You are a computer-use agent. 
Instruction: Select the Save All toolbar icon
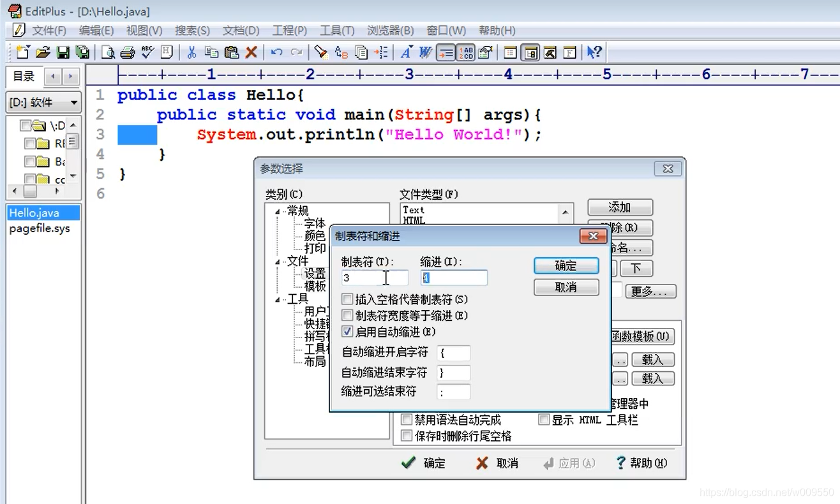83,52
